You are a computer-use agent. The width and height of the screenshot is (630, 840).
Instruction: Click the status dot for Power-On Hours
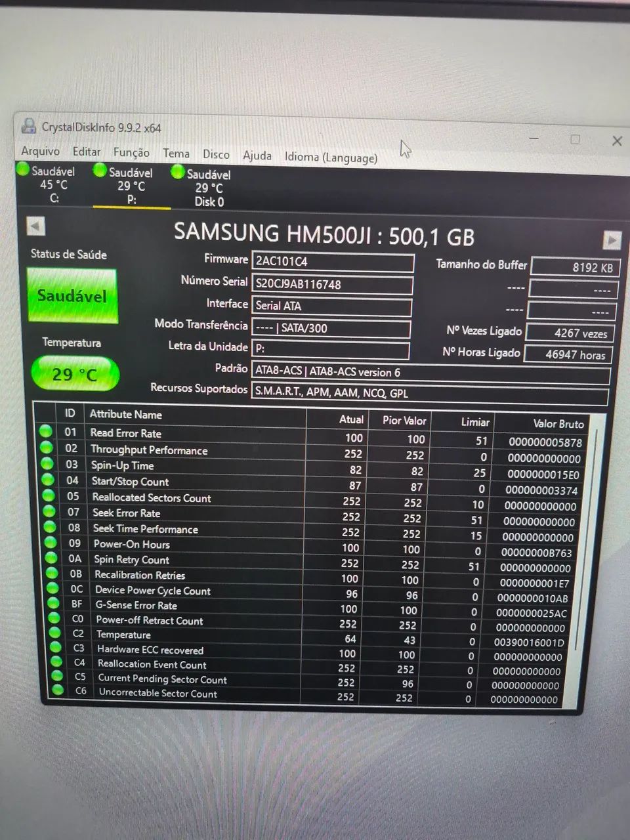pyautogui.click(x=51, y=542)
